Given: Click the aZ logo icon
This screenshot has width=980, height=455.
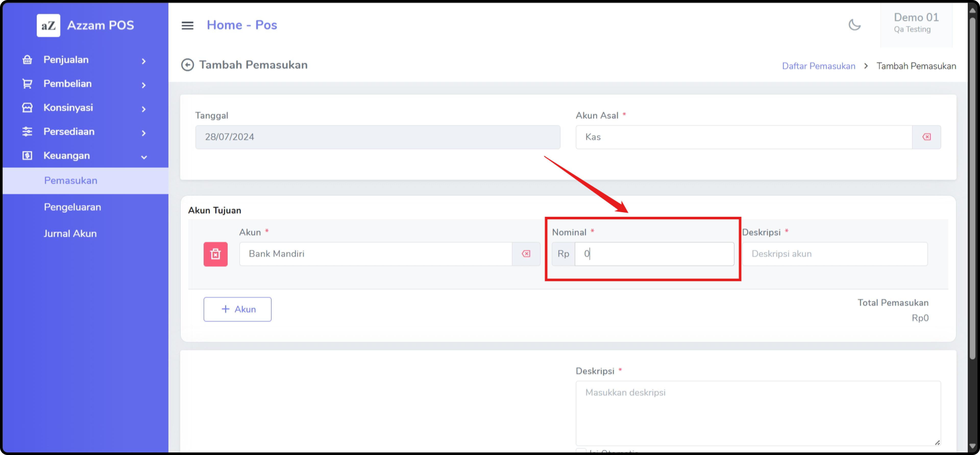Looking at the screenshot, I should 48,26.
